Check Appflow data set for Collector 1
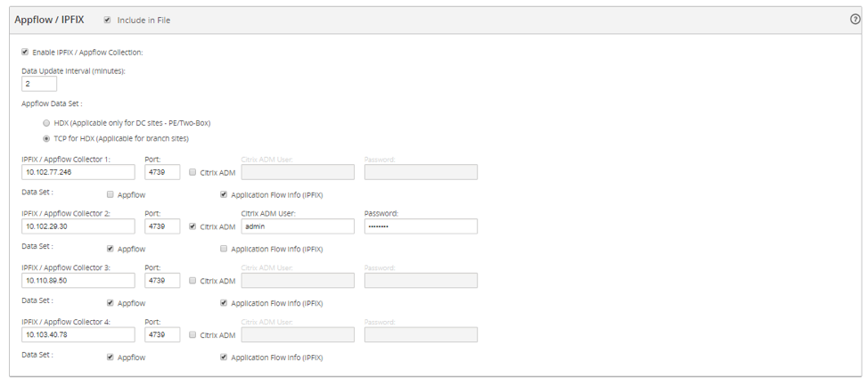Viewport: 868px width, 378px height. 111,194
